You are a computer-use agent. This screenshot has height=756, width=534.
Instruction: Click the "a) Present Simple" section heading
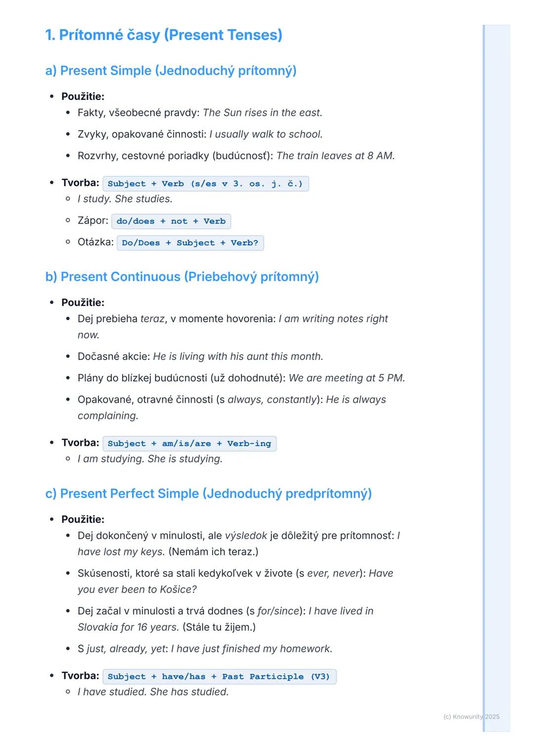pos(171,71)
